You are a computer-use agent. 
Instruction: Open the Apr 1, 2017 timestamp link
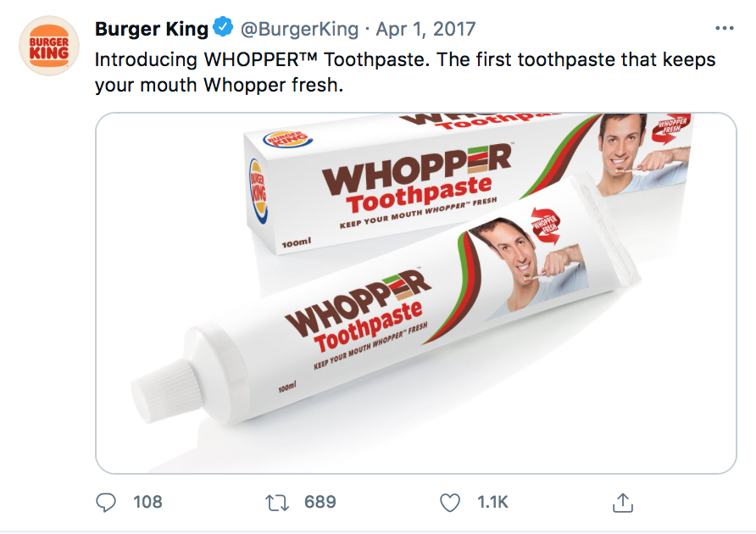[425, 29]
